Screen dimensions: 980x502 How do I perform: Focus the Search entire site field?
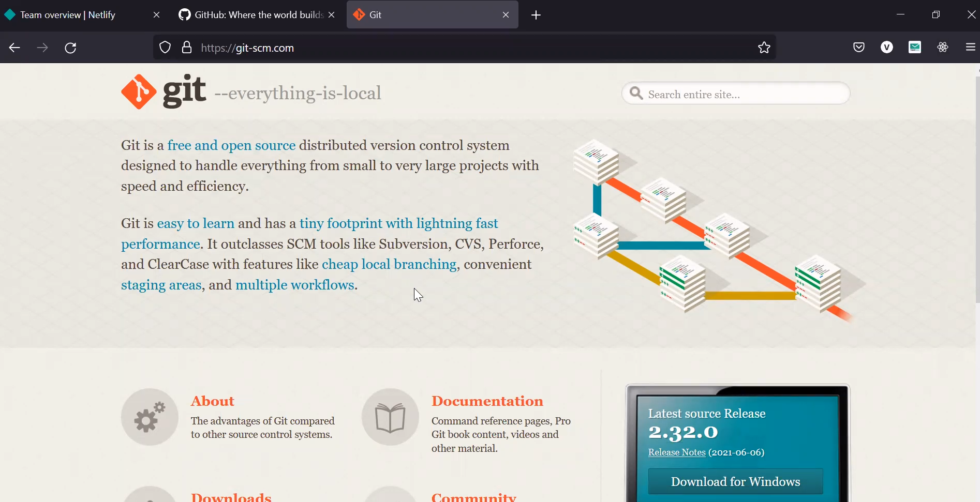(x=736, y=94)
